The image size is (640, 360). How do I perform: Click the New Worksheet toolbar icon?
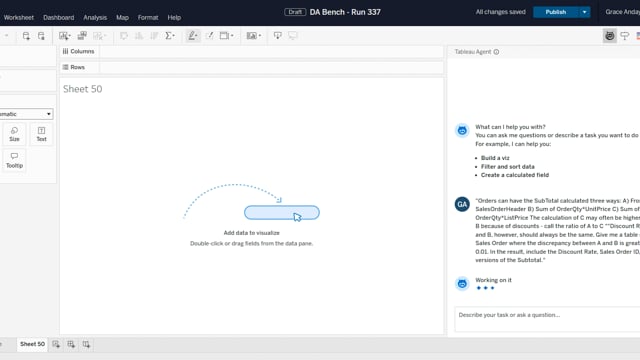pyautogui.click(x=63, y=36)
